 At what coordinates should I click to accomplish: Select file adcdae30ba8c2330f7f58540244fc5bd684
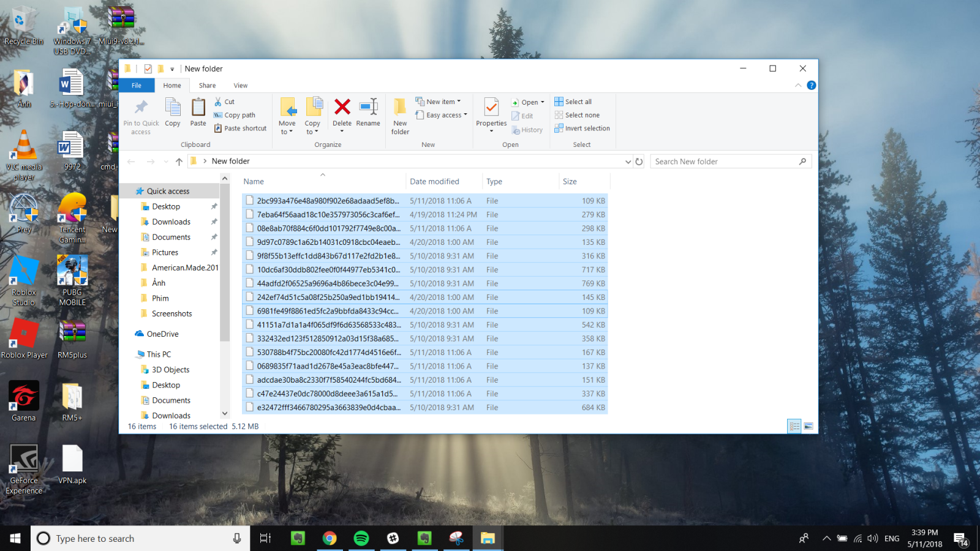(x=425, y=380)
